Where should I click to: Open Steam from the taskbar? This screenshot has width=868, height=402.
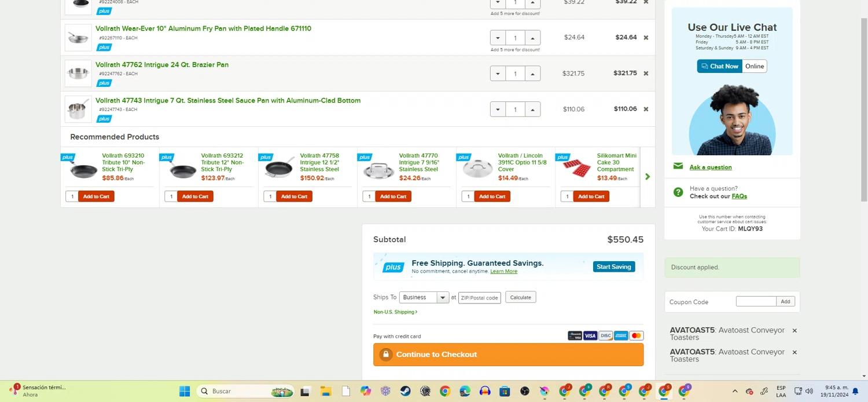[x=405, y=391]
